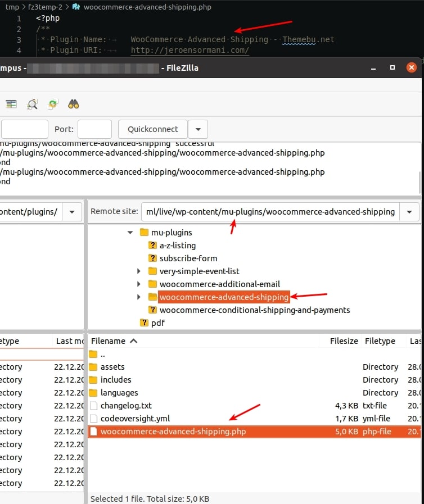
Task: Open the filename filters magnifier icon
Action: [x=32, y=104]
